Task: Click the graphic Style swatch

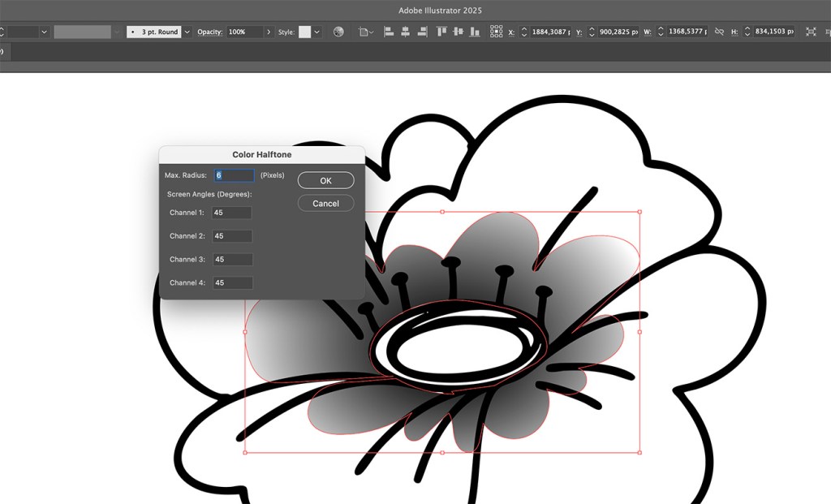Action: pyautogui.click(x=305, y=32)
